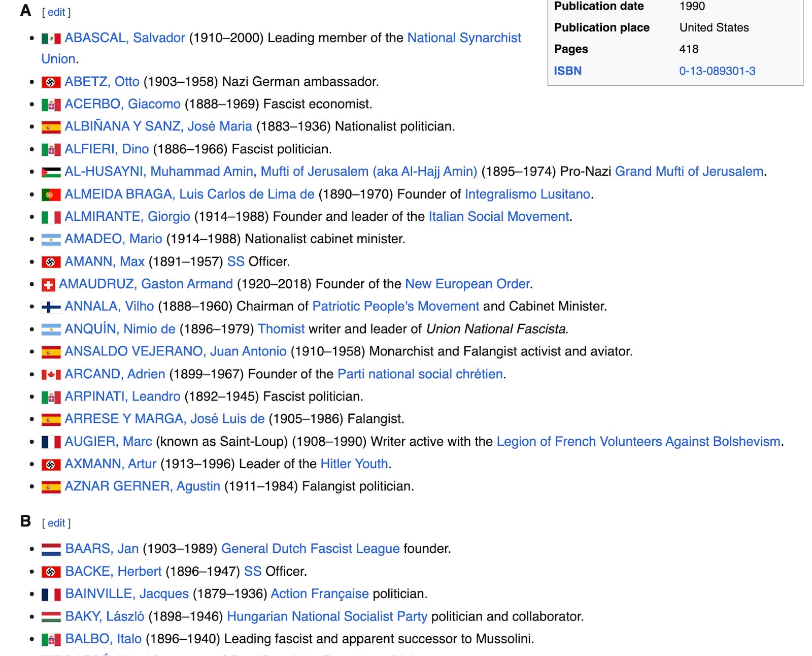Open AMANN, Max article
The image size is (812, 656).
coord(105,261)
